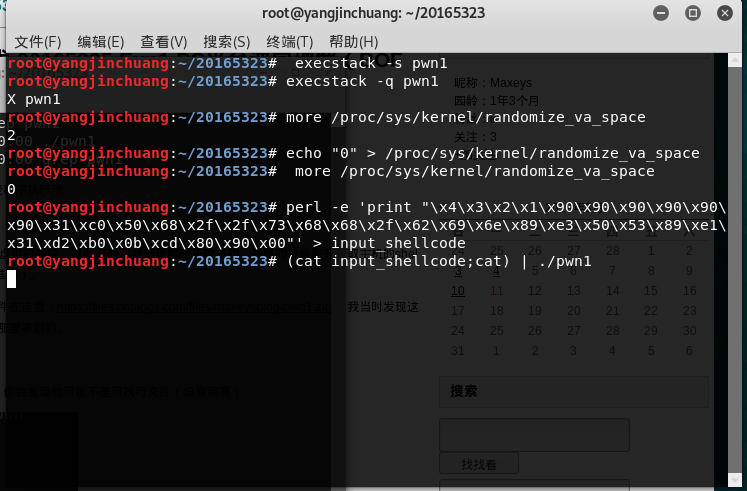Select day 11 in the background calendar
Screen dimensions: 747x491
click(496, 291)
